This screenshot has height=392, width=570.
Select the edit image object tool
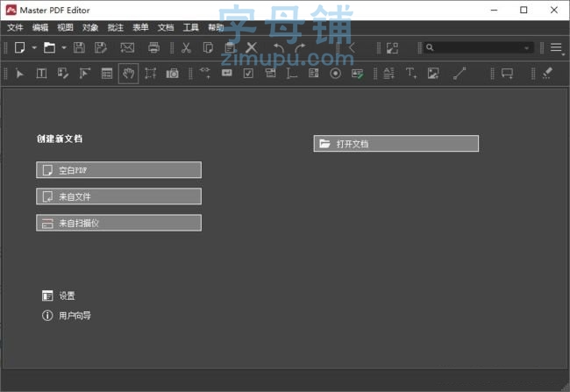(63, 74)
